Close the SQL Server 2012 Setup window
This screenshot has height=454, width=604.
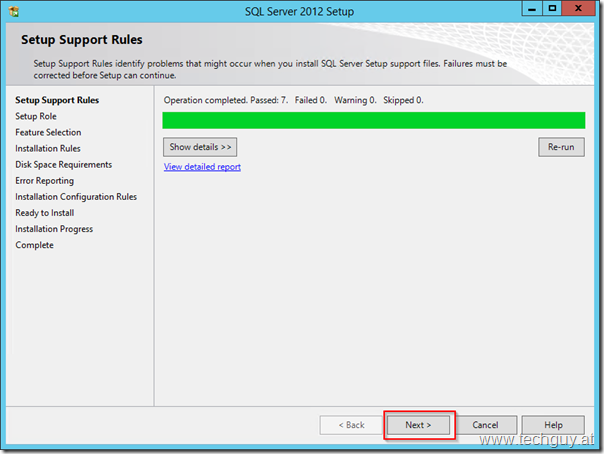[x=578, y=8]
